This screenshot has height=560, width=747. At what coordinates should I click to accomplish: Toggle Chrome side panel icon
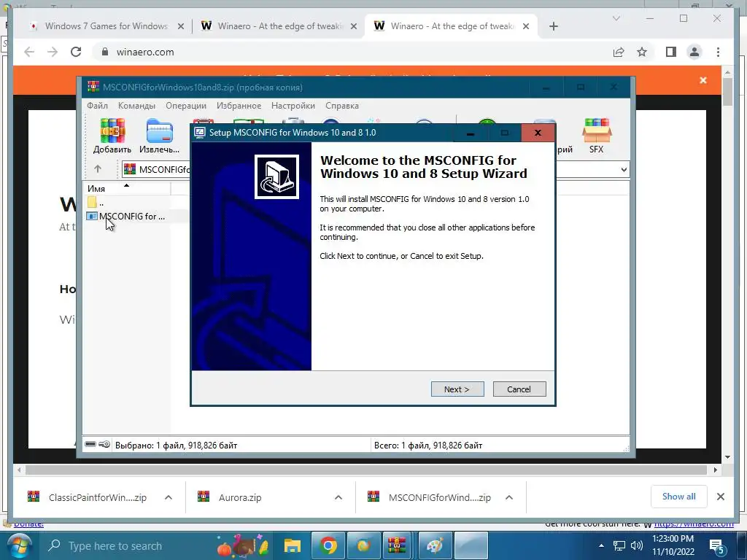coord(671,52)
